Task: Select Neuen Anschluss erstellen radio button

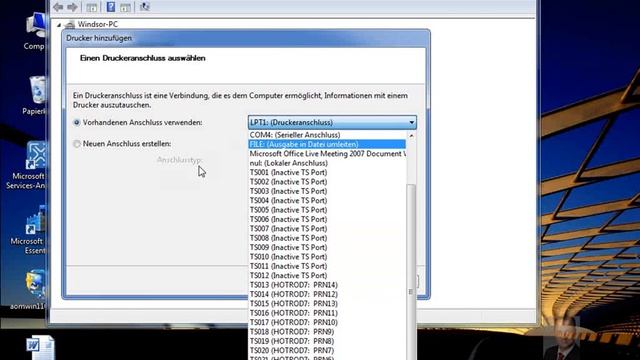Action: (76, 144)
